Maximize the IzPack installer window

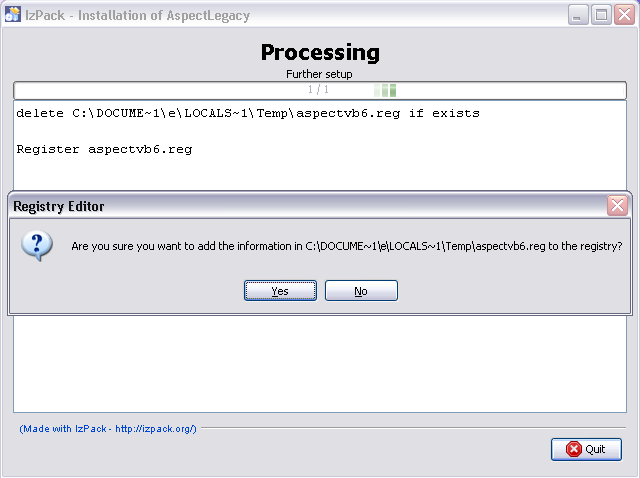click(x=601, y=15)
